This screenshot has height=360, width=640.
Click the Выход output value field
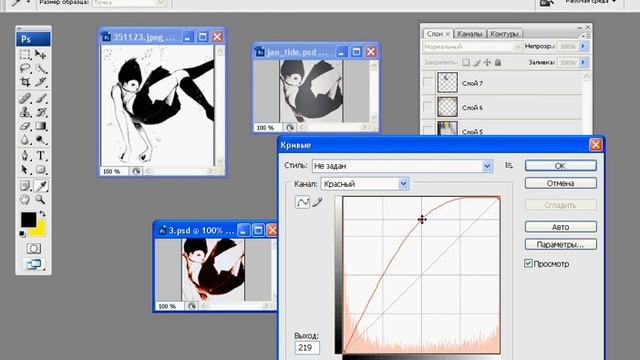click(307, 348)
